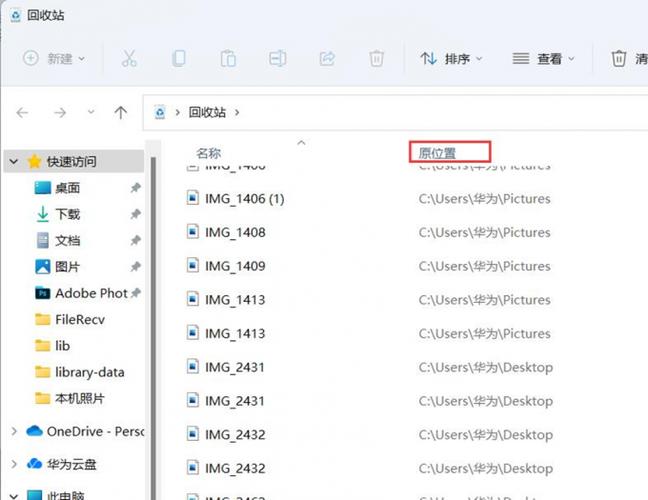Click the image file icon of IMG_1408
The image size is (648, 500).
tap(193, 232)
